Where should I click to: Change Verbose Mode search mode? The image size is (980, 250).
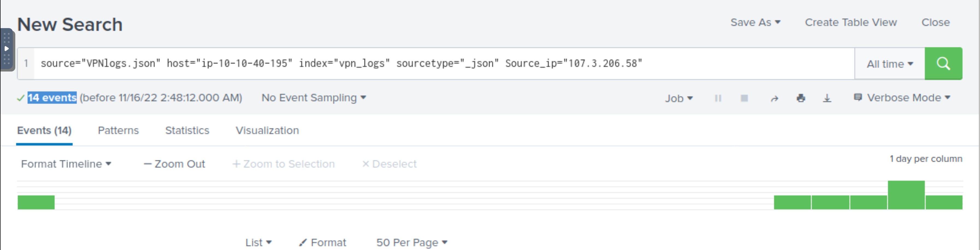[x=902, y=98]
